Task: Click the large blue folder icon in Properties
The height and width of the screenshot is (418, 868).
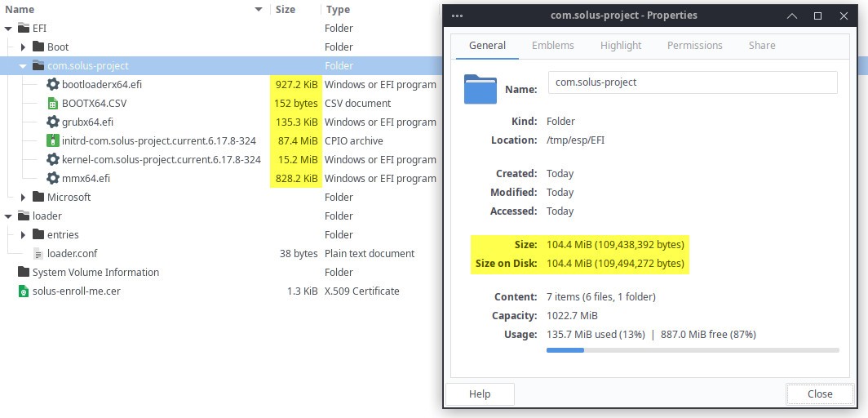Action: (480, 89)
